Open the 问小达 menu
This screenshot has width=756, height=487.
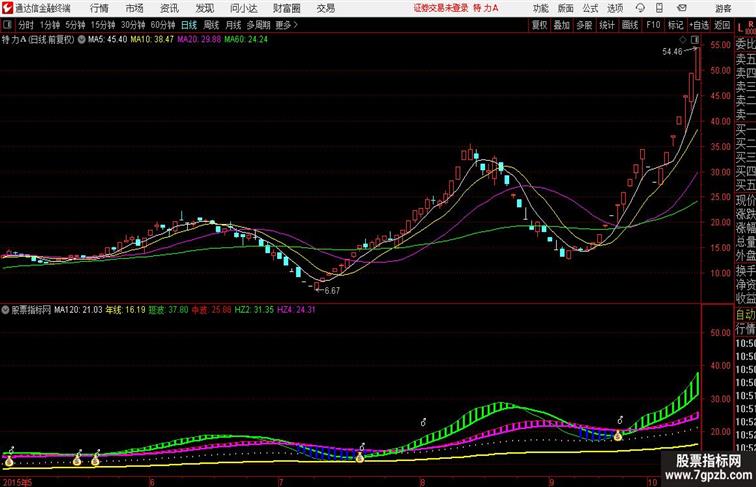(x=243, y=8)
